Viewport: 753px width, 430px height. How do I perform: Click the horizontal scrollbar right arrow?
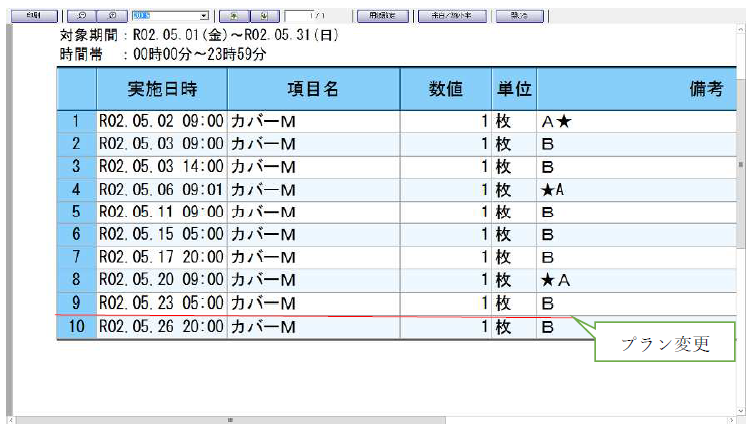pos(731,421)
